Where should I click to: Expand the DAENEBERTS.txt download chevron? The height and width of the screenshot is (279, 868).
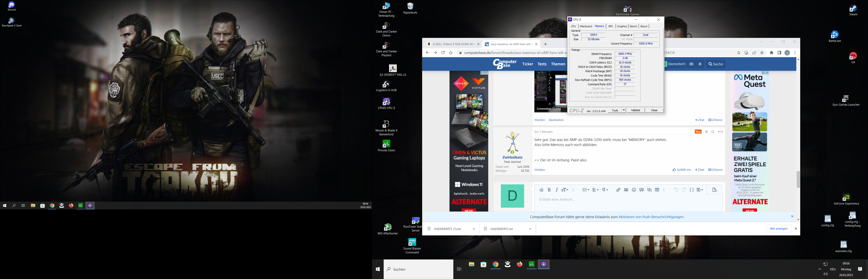[x=530, y=229]
